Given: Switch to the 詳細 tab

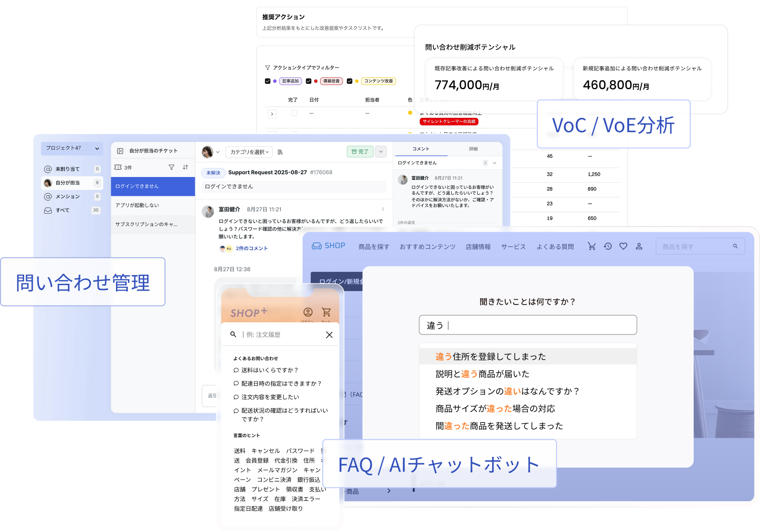Looking at the screenshot, I should pyautogui.click(x=473, y=149).
